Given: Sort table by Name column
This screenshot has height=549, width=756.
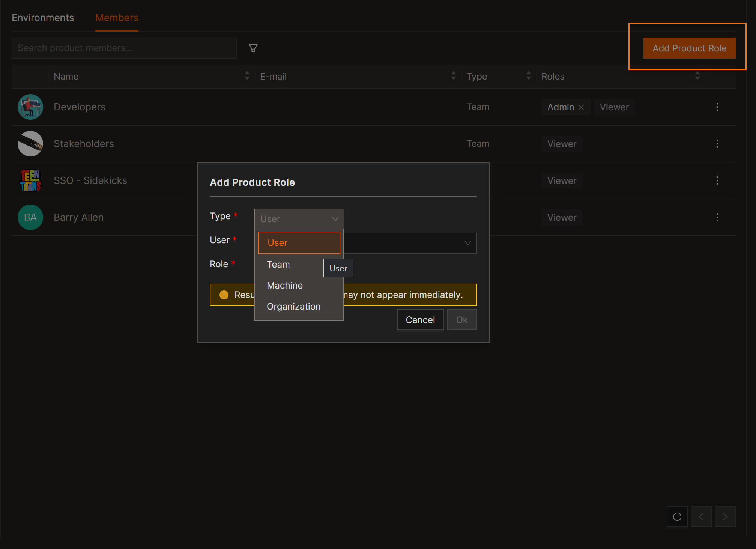Looking at the screenshot, I should 247,76.
